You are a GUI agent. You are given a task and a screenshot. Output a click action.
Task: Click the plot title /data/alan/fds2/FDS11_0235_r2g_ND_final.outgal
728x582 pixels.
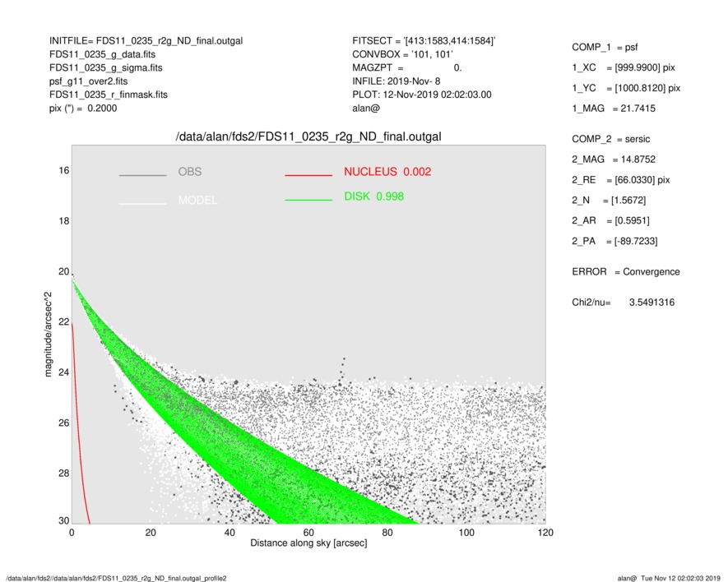coord(308,137)
